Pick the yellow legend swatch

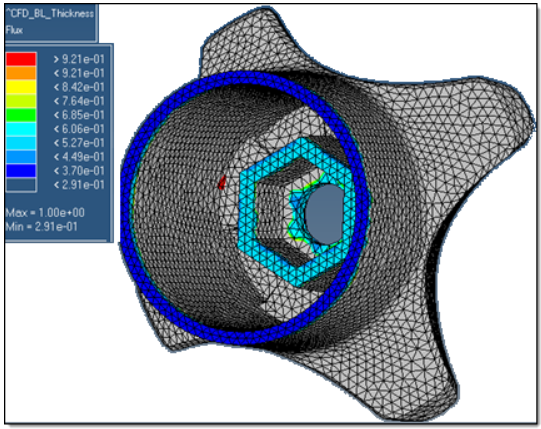tap(21, 87)
